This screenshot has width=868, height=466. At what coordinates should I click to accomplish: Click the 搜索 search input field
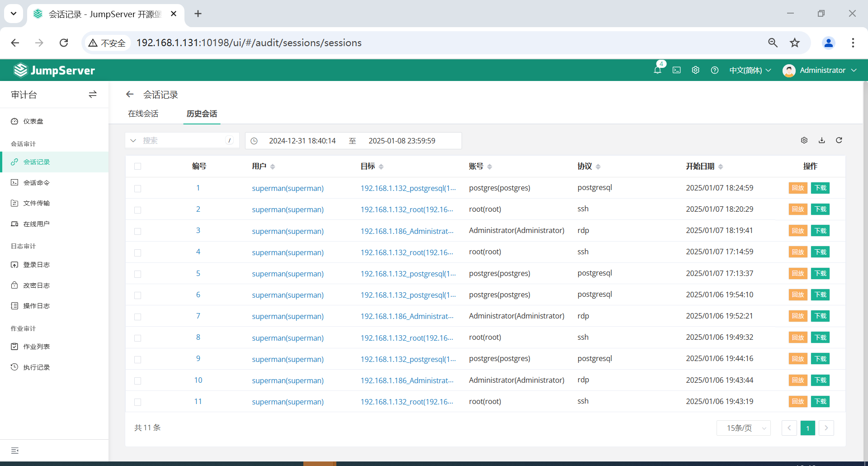183,141
